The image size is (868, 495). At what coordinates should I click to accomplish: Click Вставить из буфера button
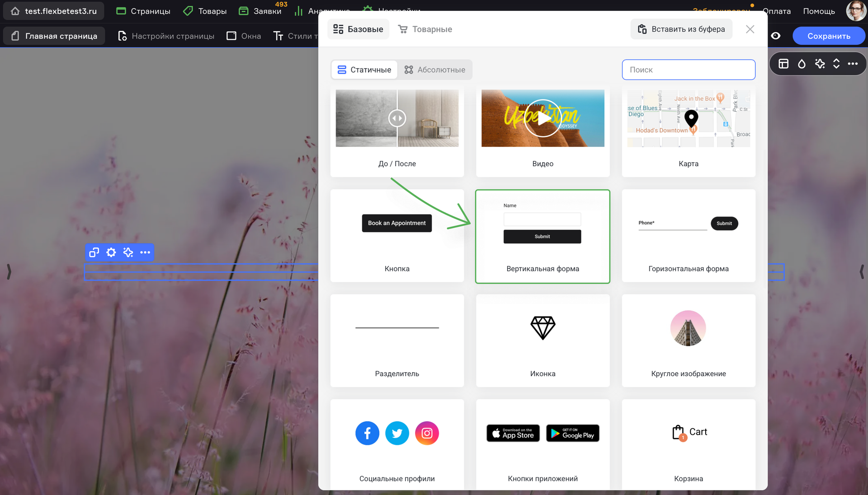[x=681, y=29]
